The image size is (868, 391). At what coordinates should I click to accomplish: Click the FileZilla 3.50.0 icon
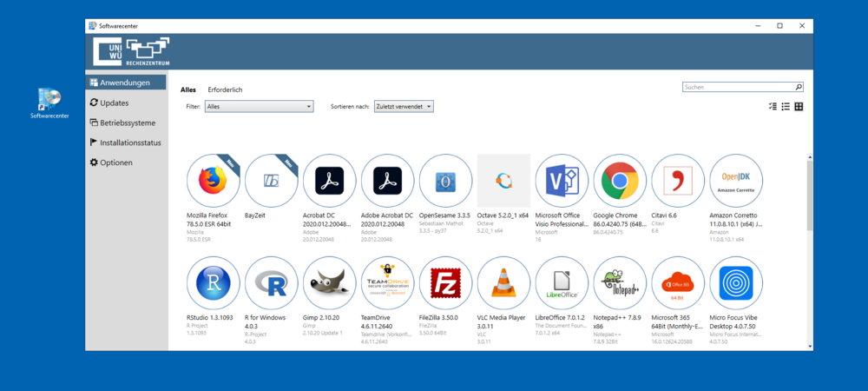pos(445,283)
